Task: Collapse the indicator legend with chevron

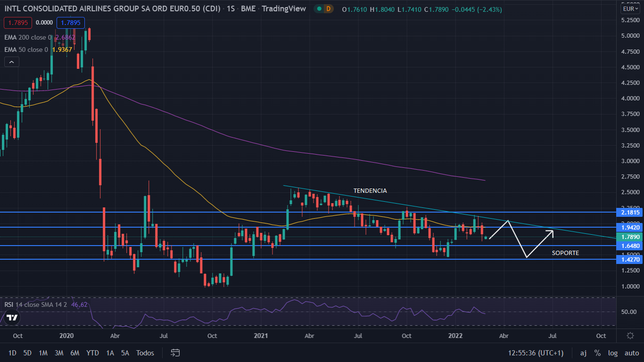Action: 12,62
